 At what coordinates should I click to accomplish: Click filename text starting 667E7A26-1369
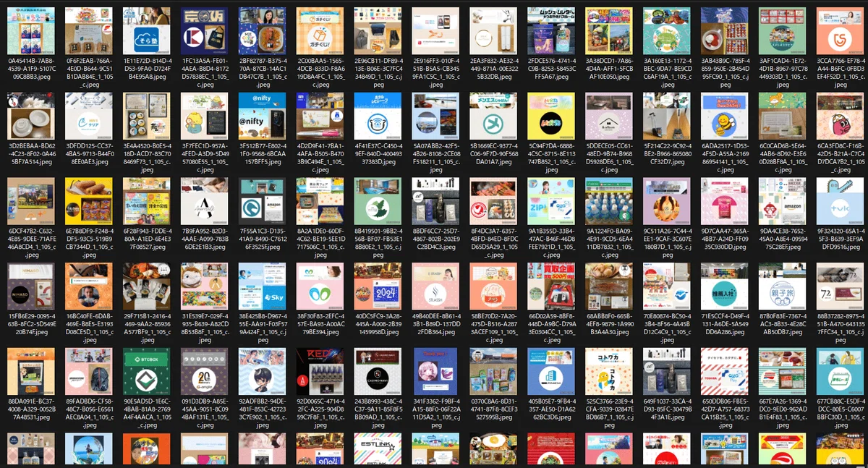pos(783,412)
